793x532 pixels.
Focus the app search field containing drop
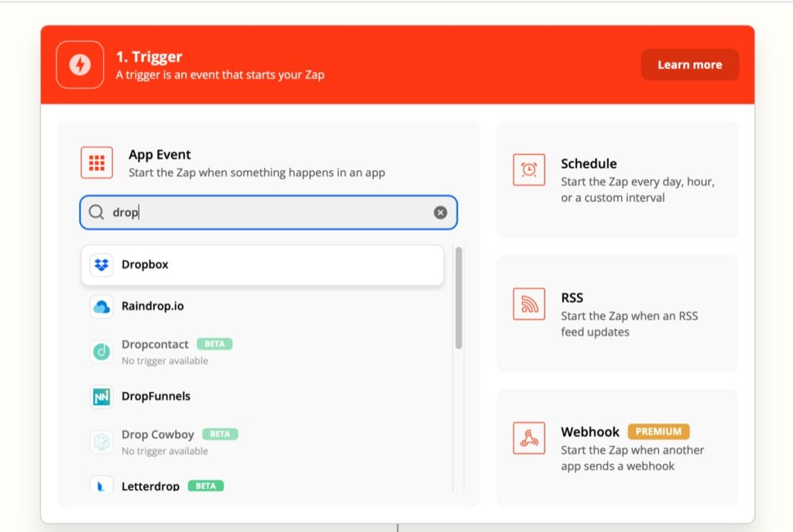[x=269, y=212]
